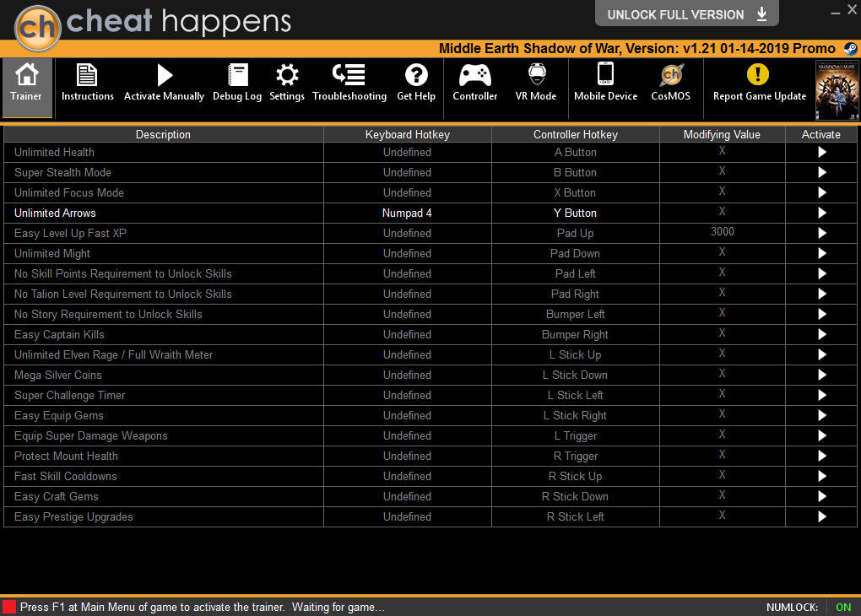861x616 pixels.
Task: Click the Steam icon by the game title
Action: click(850, 48)
